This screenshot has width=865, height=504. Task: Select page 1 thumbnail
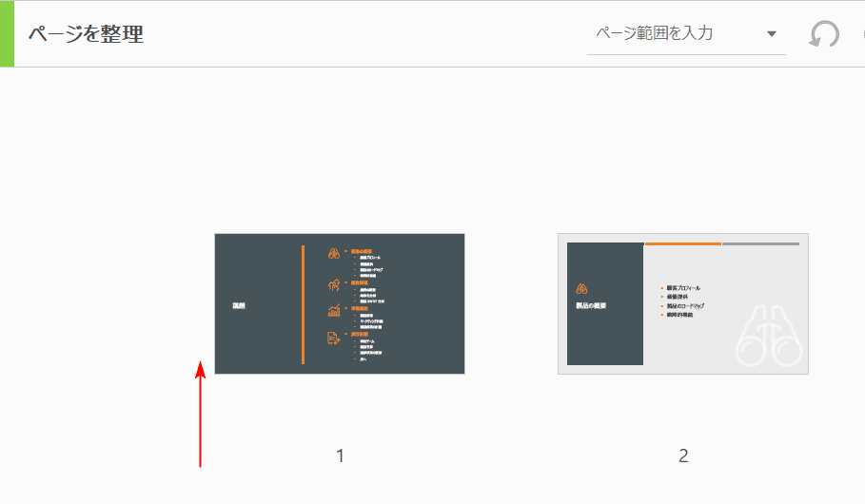pos(340,304)
